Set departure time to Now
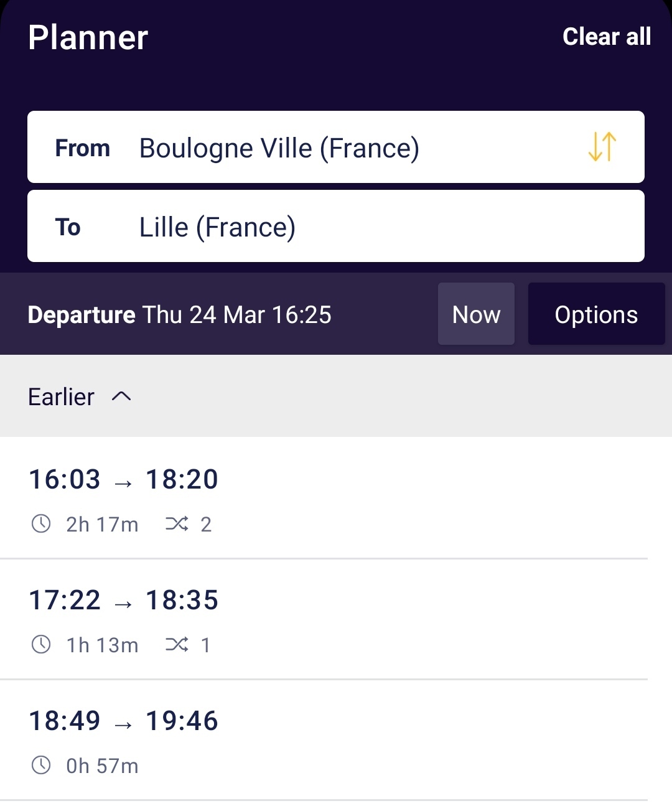Viewport: 672px width, 806px height. [476, 314]
